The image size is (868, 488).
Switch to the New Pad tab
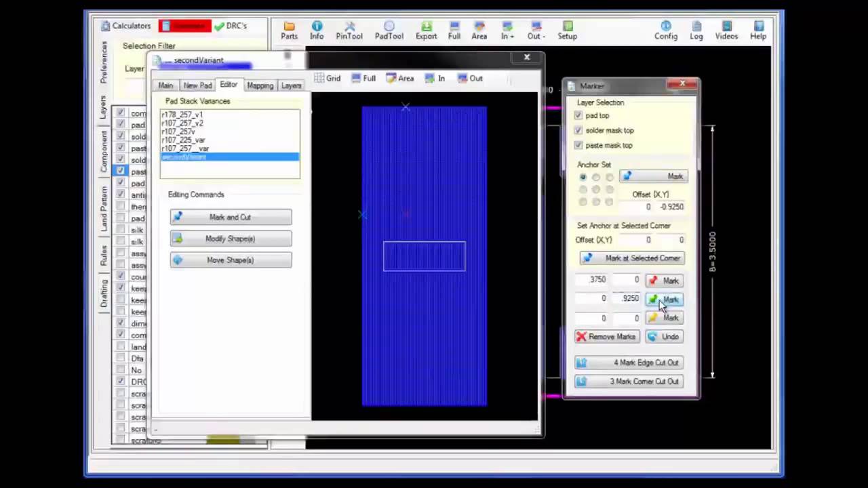197,85
